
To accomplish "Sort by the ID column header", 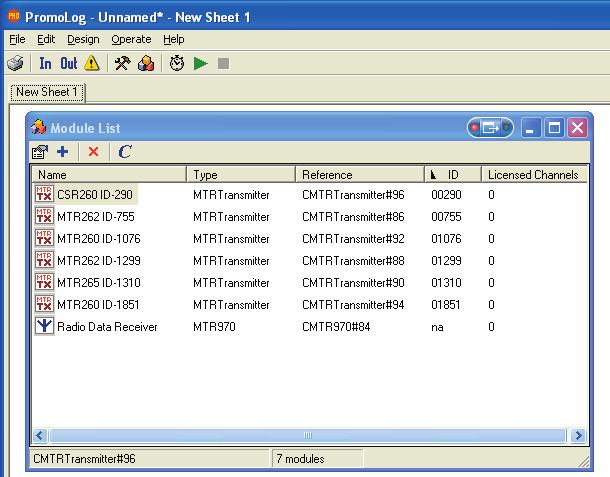I will (453, 174).
